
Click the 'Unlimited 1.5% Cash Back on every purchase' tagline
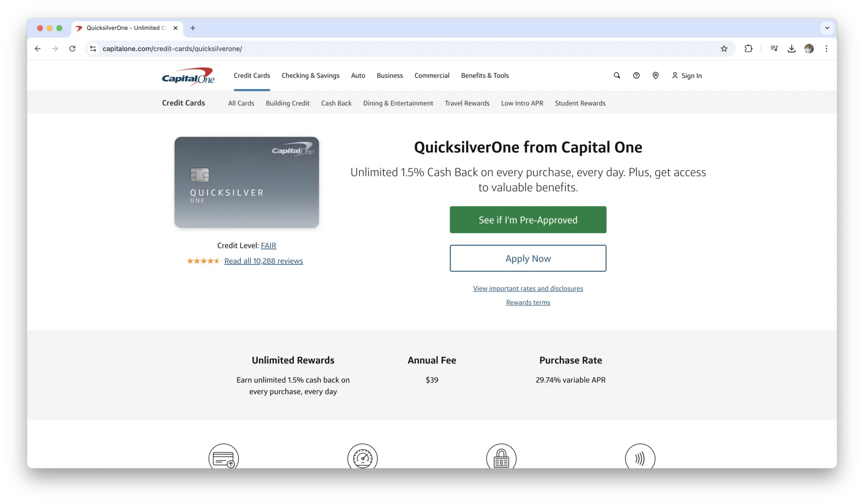tap(528, 180)
